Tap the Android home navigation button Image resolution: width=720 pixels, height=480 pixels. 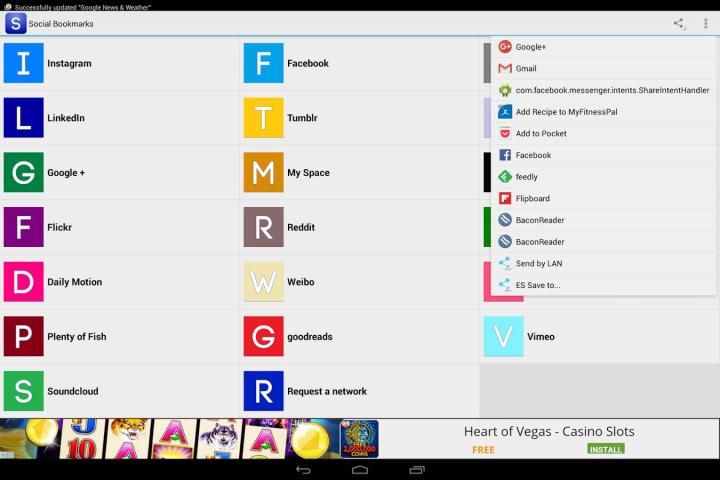pos(360,470)
